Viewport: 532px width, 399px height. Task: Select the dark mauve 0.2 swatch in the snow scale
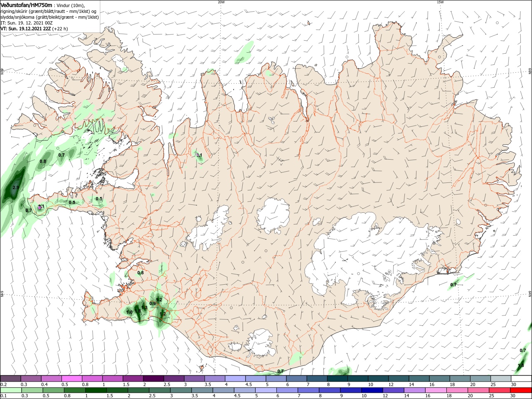coord(11,379)
